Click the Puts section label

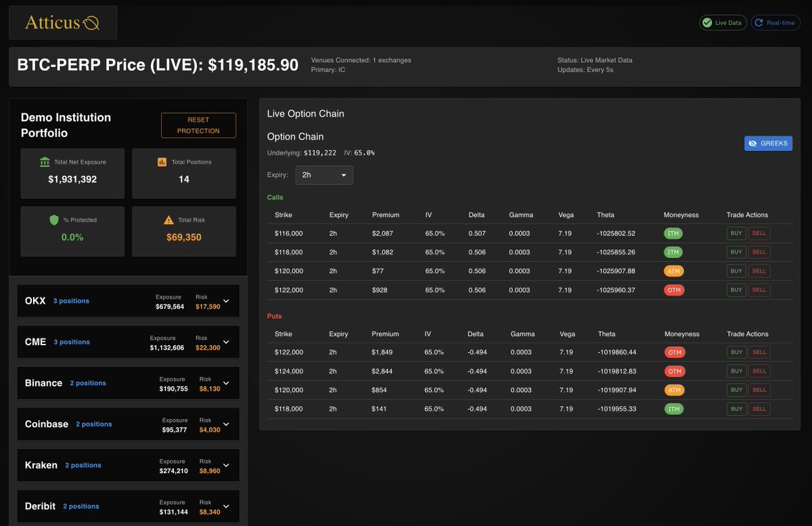pyautogui.click(x=274, y=316)
